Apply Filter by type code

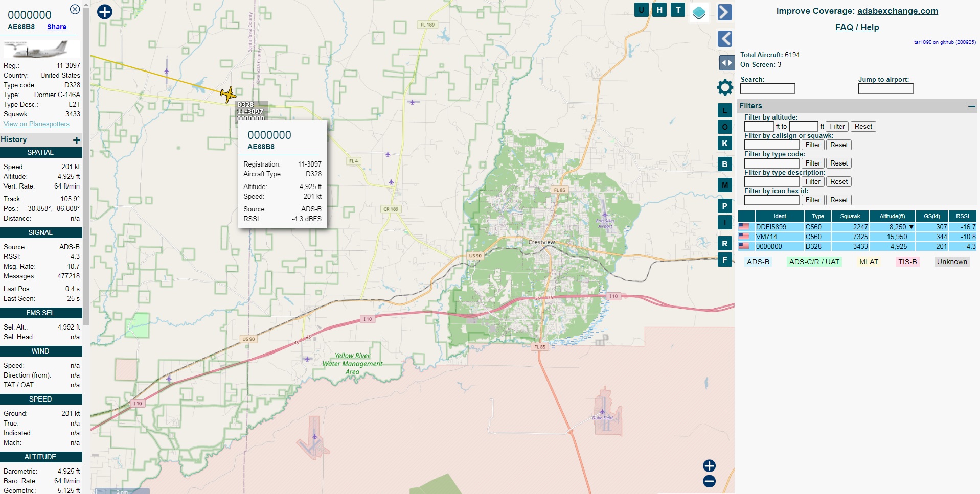813,163
